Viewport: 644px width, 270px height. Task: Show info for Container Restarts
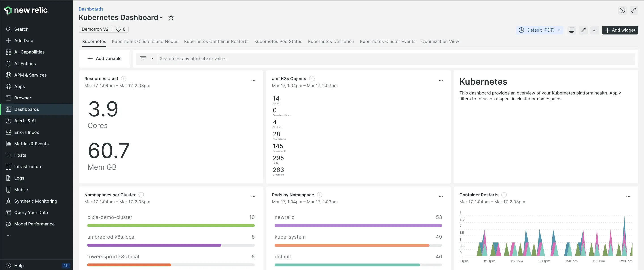(504, 195)
